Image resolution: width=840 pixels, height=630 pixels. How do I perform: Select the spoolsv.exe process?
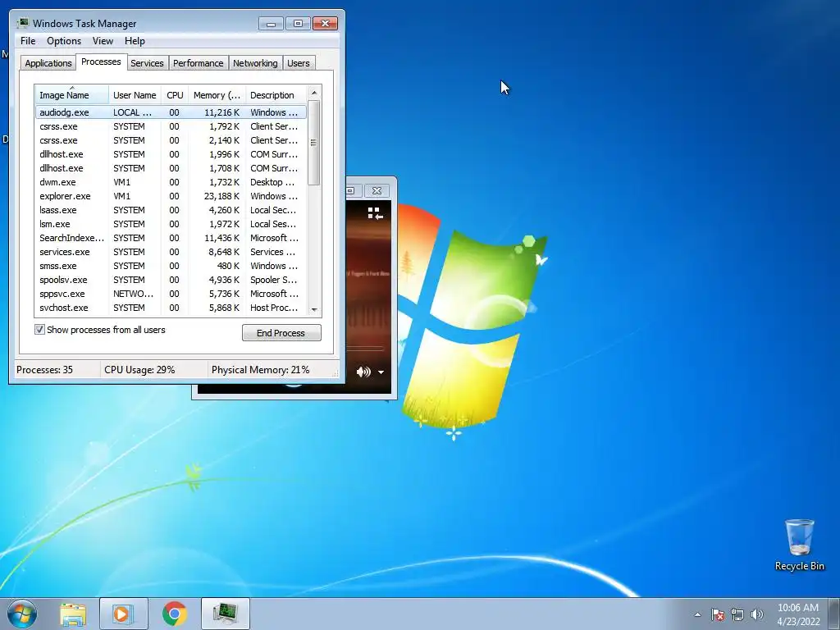171,280
